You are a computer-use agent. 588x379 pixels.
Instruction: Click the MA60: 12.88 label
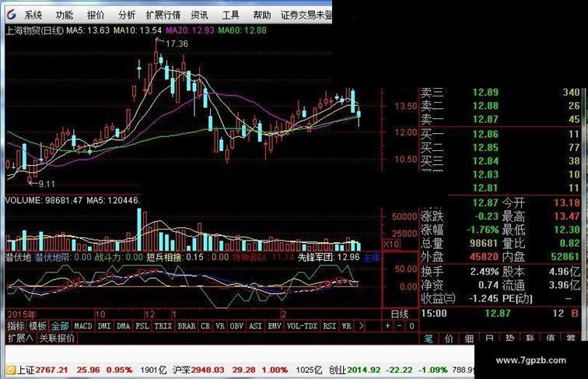tap(242, 30)
